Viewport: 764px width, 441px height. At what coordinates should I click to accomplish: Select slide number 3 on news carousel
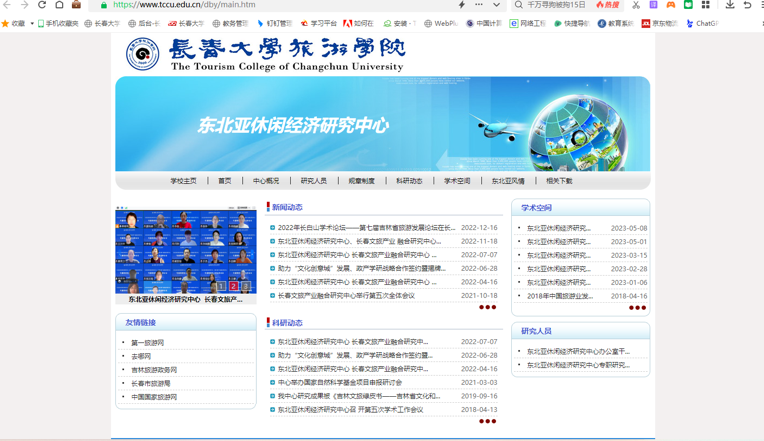tap(244, 286)
